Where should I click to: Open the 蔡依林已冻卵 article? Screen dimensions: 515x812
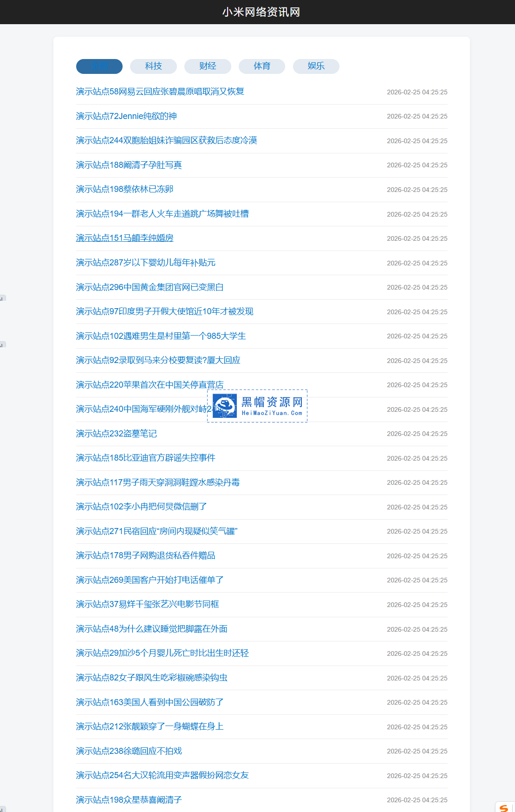[x=125, y=189]
